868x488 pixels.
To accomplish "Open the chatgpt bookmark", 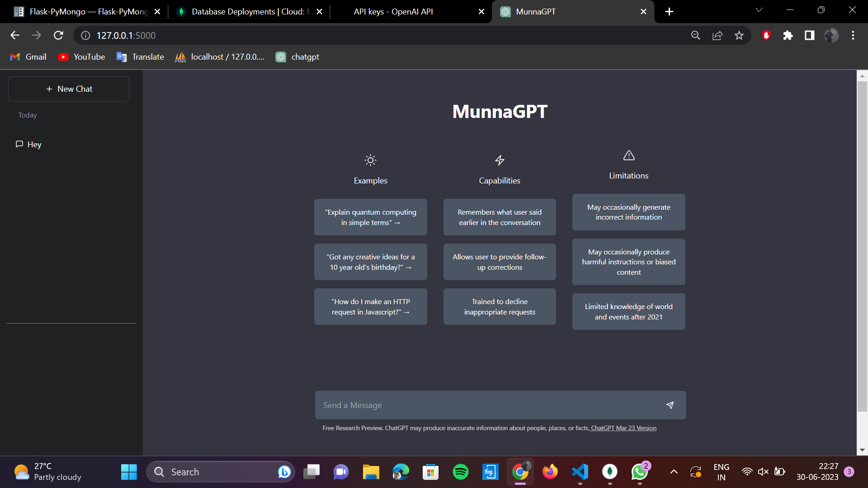I will [x=297, y=57].
